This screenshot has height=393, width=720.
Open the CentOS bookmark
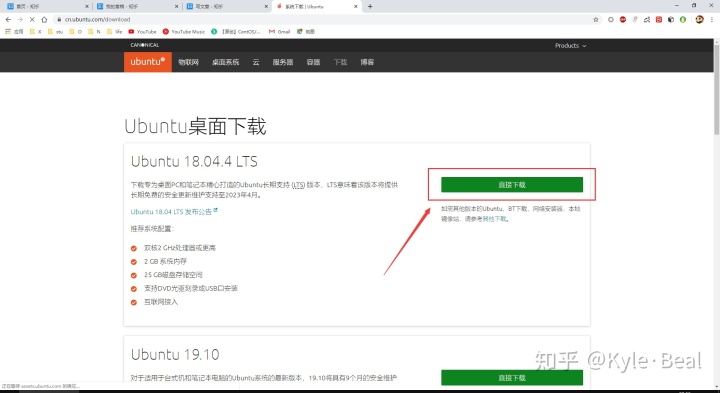tap(236, 32)
